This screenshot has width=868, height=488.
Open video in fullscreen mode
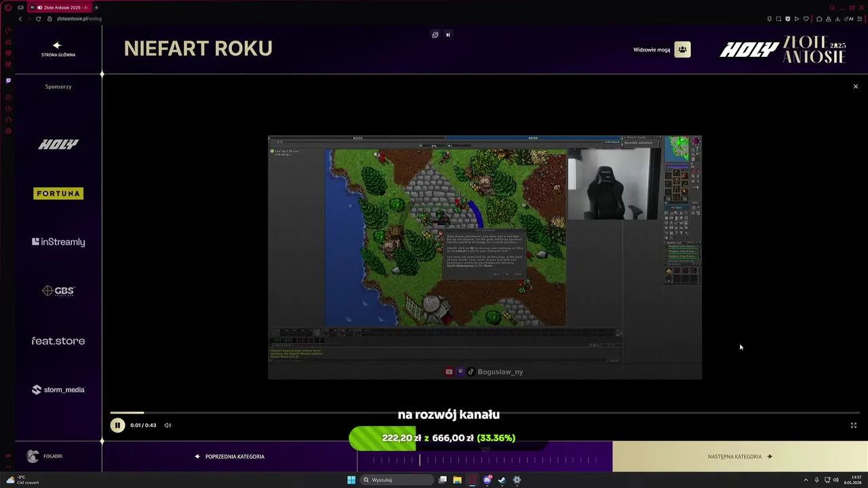coord(854,425)
